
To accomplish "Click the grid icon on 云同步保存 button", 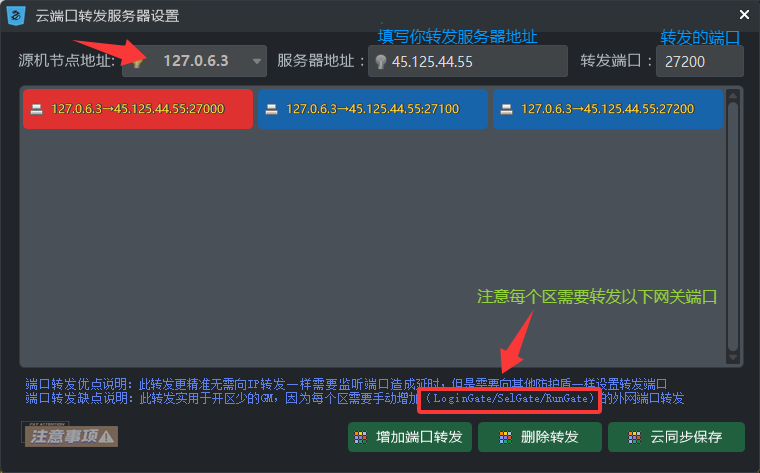I will point(634,438).
